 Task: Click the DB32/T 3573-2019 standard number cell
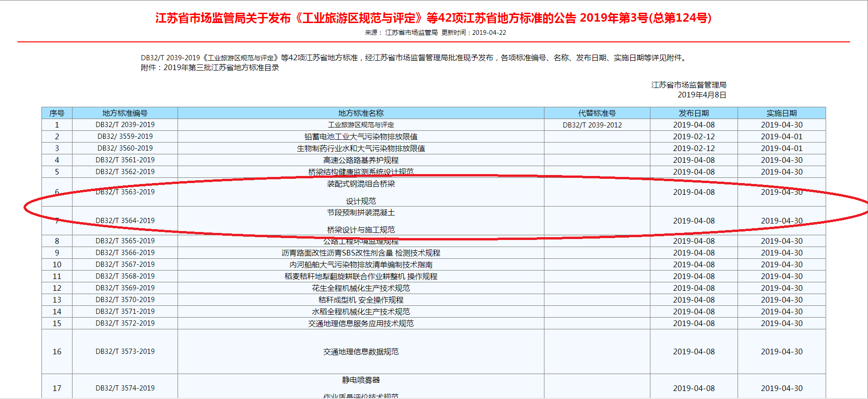125,351
